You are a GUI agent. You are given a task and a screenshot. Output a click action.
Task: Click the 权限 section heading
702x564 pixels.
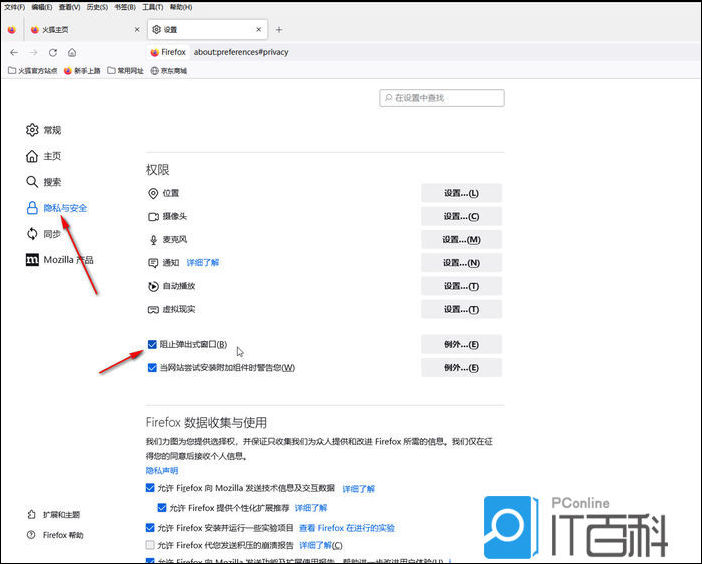[x=158, y=170]
